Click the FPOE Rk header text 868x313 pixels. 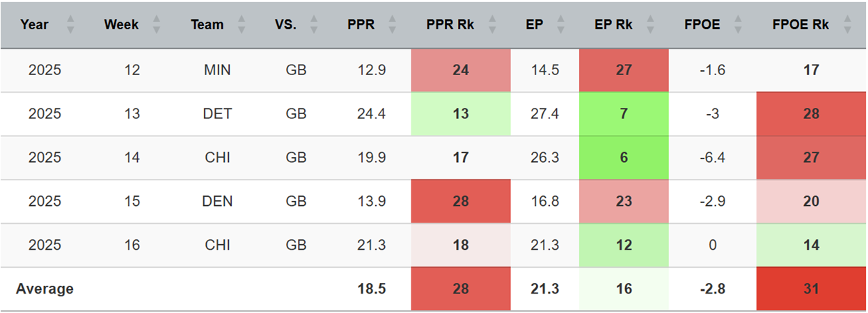tap(800, 25)
